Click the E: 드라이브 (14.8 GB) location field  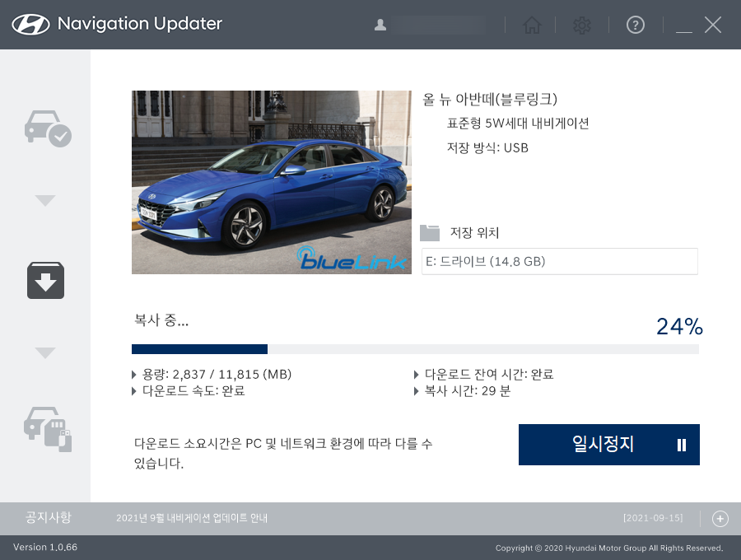(x=560, y=261)
